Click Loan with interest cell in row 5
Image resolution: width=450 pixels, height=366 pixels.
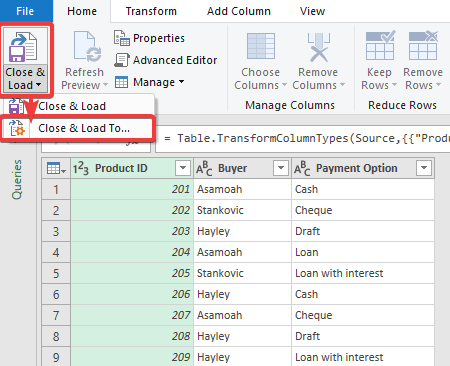363,273
